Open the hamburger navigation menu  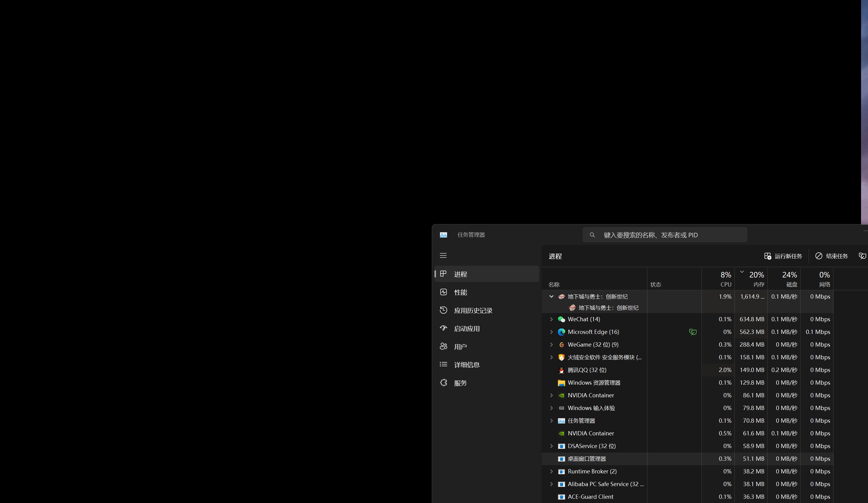443,256
